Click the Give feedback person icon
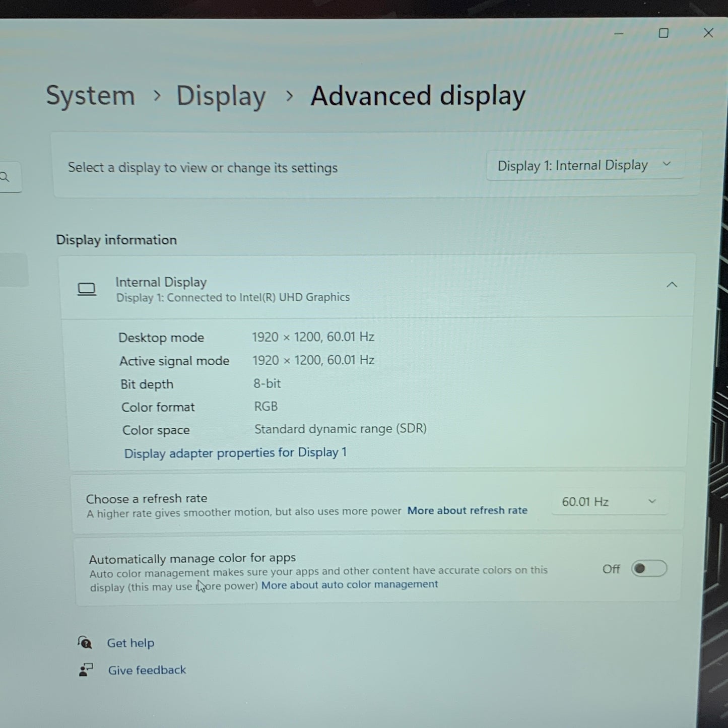This screenshot has height=728, width=728. [85, 670]
